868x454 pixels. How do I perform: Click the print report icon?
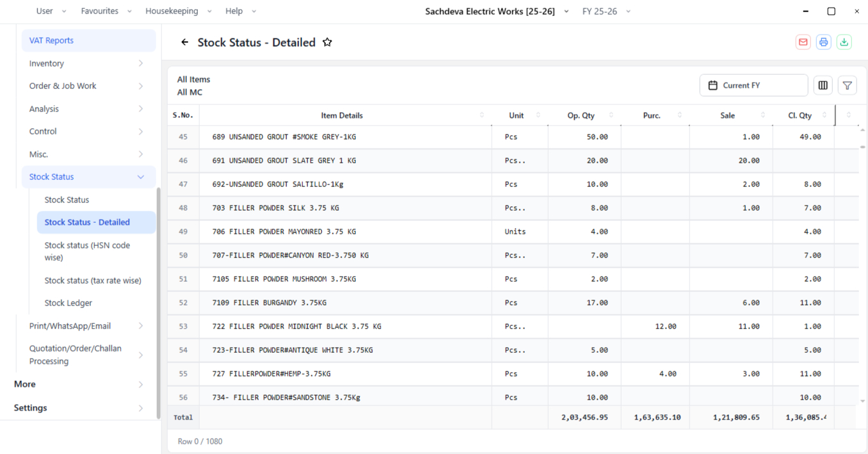point(823,42)
